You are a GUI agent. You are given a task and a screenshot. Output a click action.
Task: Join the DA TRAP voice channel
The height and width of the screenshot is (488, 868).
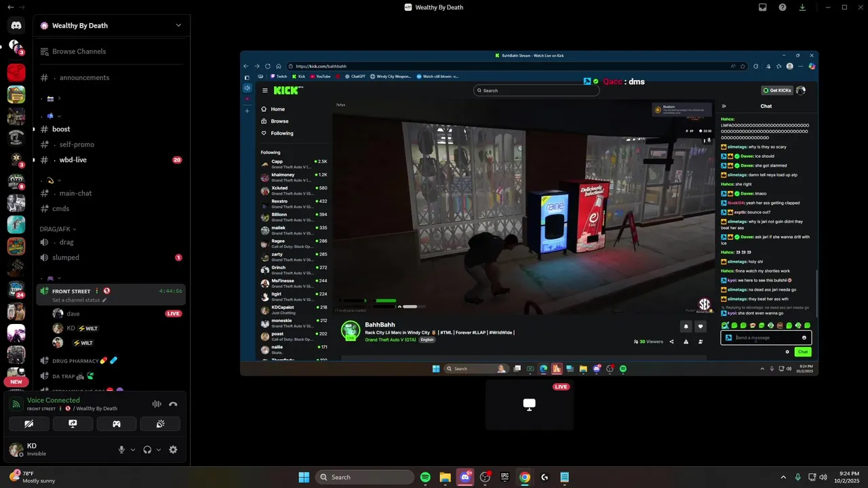point(111,376)
